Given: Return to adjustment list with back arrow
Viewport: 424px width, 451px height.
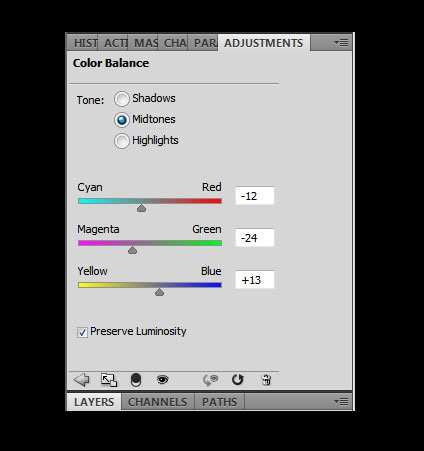Looking at the screenshot, I should click(x=82, y=380).
